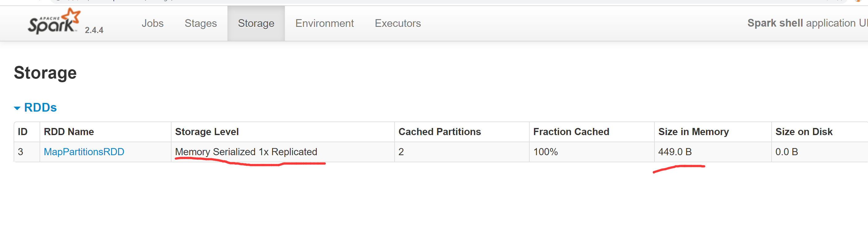Open the Environment tab
Viewport: 868px width, 251px height.
pyautogui.click(x=324, y=23)
